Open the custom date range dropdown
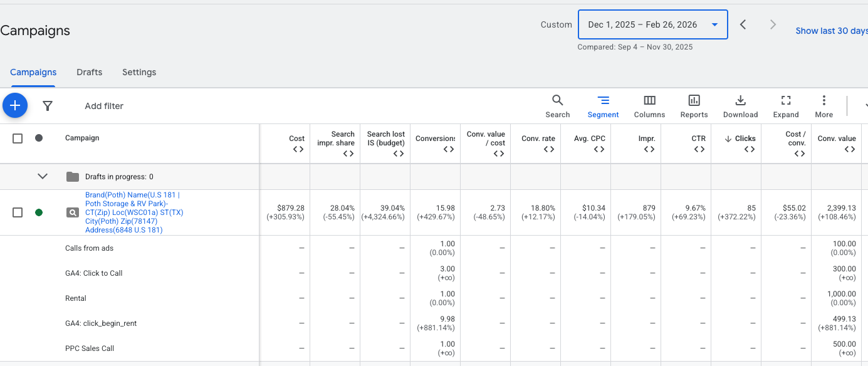868x366 pixels. click(652, 24)
